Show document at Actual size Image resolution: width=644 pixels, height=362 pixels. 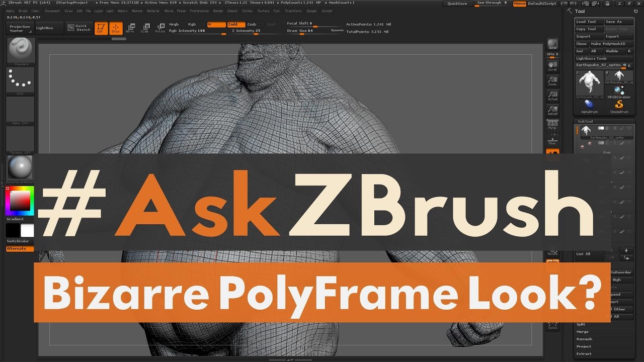click(x=552, y=96)
